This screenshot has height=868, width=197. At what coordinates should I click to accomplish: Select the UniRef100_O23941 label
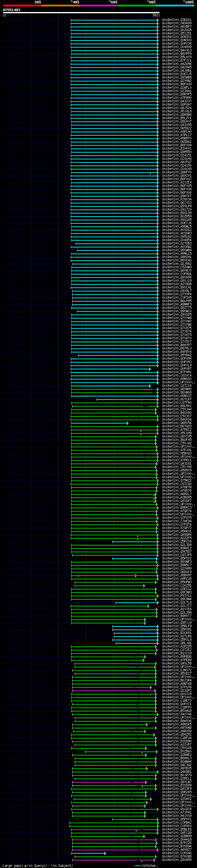(177, 91)
